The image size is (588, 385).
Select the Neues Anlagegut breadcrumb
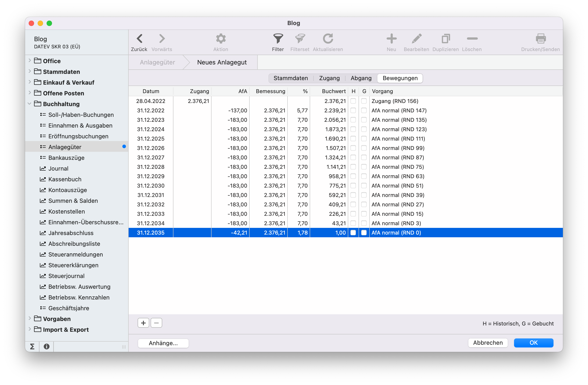coord(222,62)
